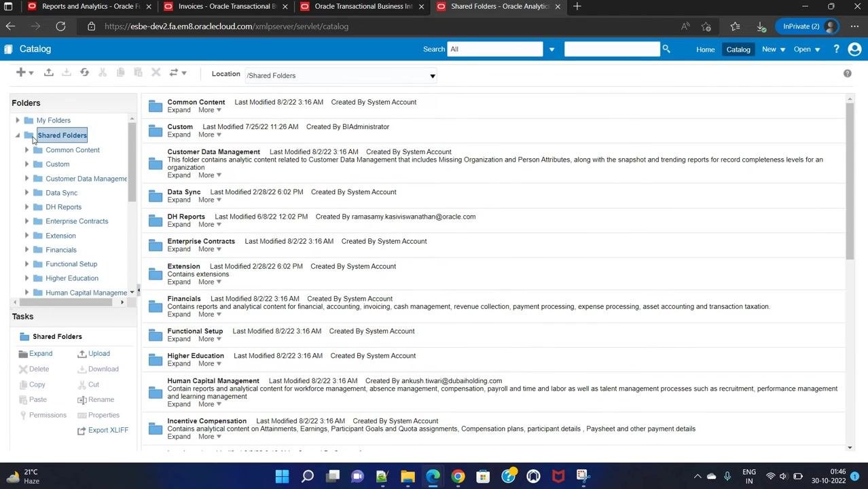
Task: Open More menu for Extension folder
Action: click(210, 283)
